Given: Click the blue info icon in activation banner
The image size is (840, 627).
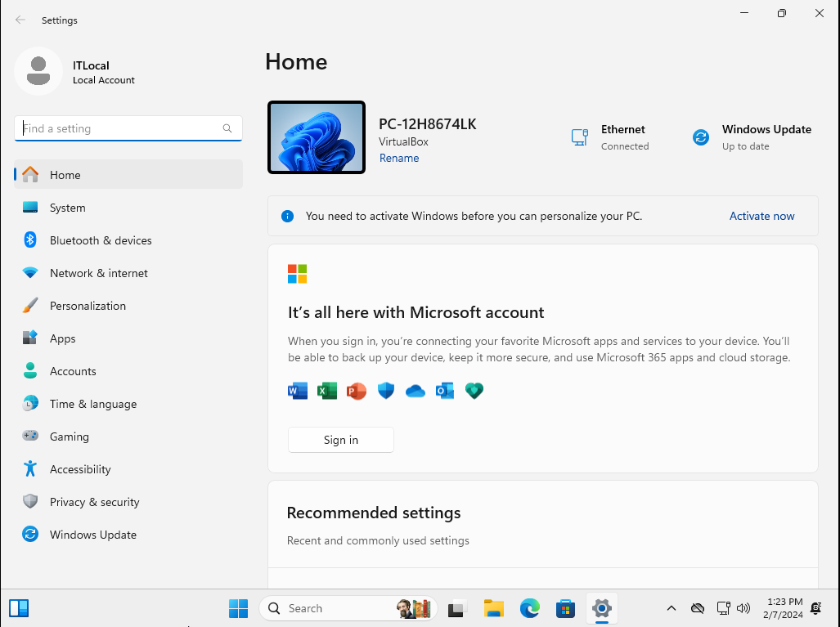Looking at the screenshot, I should (x=288, y=217).
